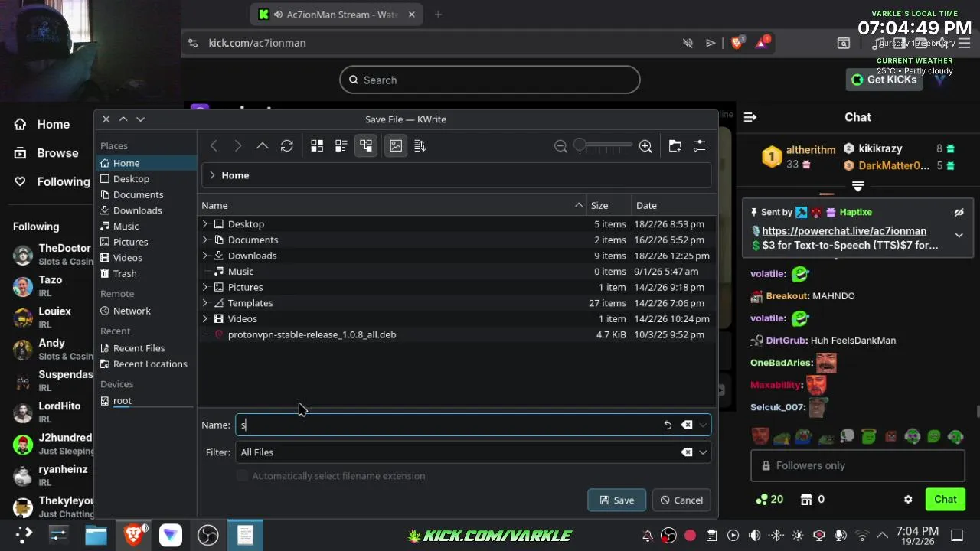Revert the Name field entry
This screenshot has width=980, height=551.
(x=668, y=425)
